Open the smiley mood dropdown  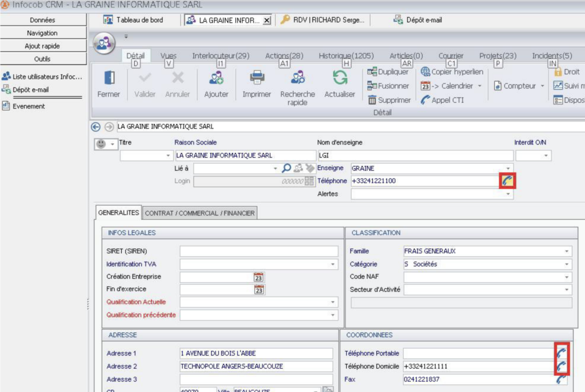tap(106, 144)
